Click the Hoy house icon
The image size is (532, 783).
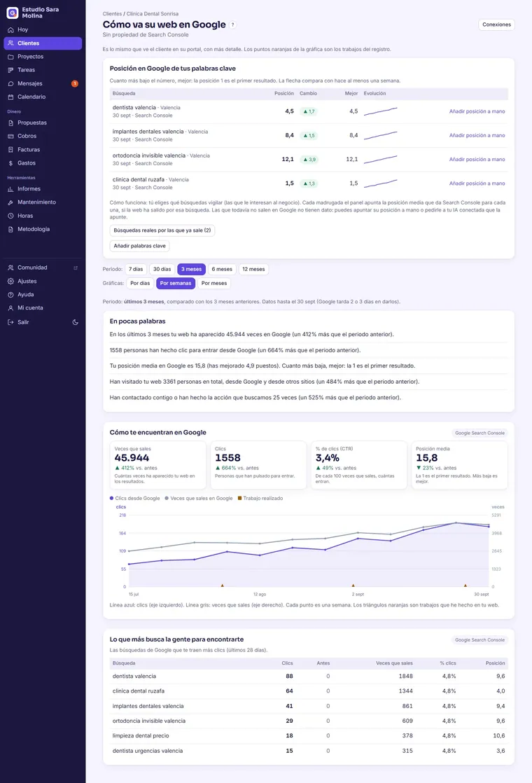click(x=10, y=30)
